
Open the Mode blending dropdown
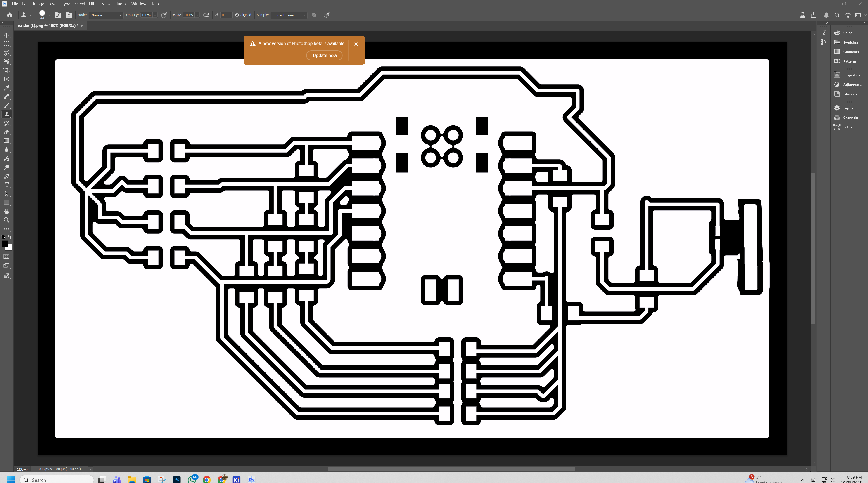(106, 15)
